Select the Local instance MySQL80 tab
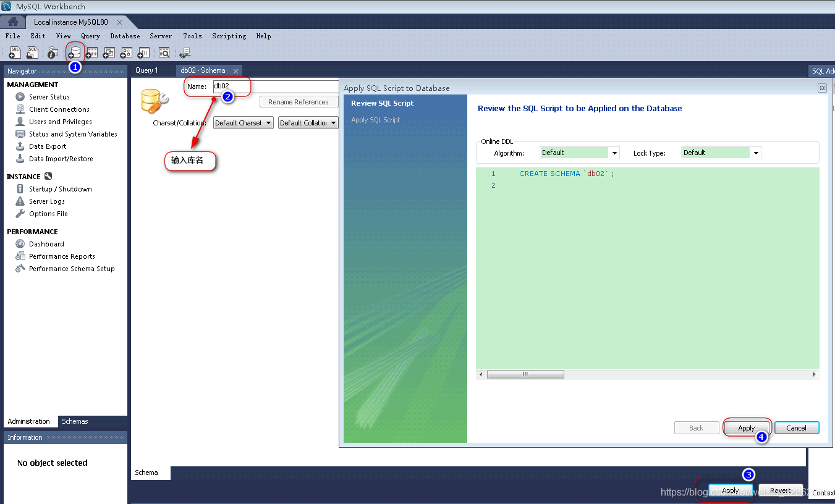 (x=71, y=22)
